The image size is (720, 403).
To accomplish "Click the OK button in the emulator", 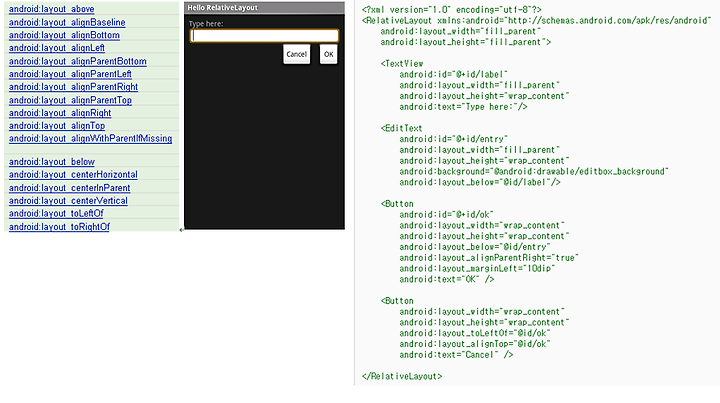I will pyautogui.click(x=328, y=54).
